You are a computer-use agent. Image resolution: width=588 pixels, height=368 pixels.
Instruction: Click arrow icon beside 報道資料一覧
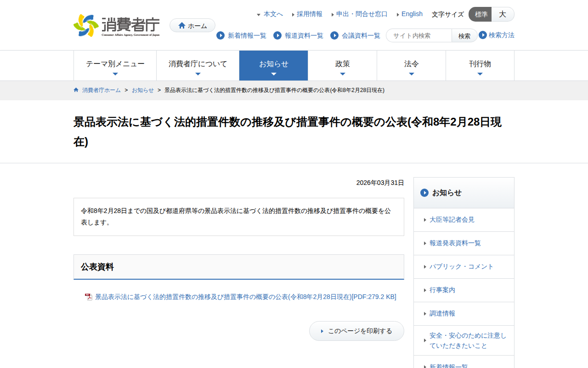pyautogui.click(x=277, y=35)
